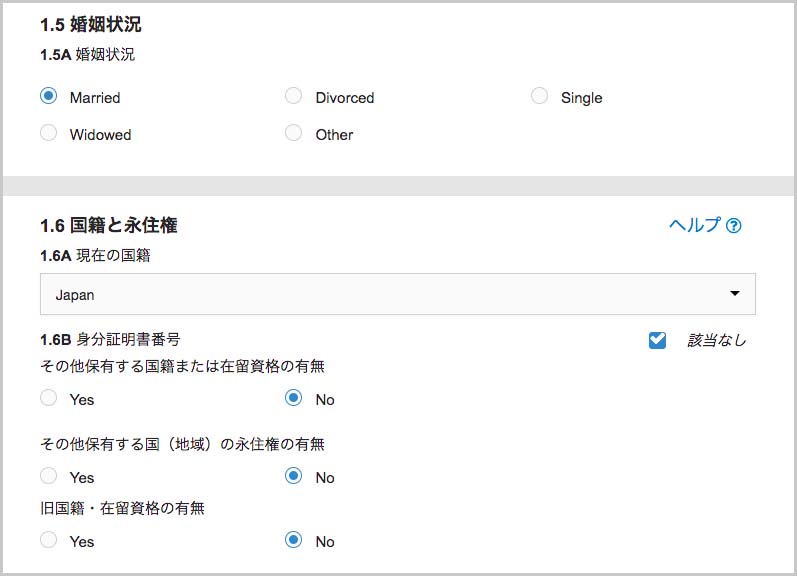This screenshot has height=576, width=797.
Task: Select No for その他保有する国籍または在留資格
Action: (x=293, y=398)
